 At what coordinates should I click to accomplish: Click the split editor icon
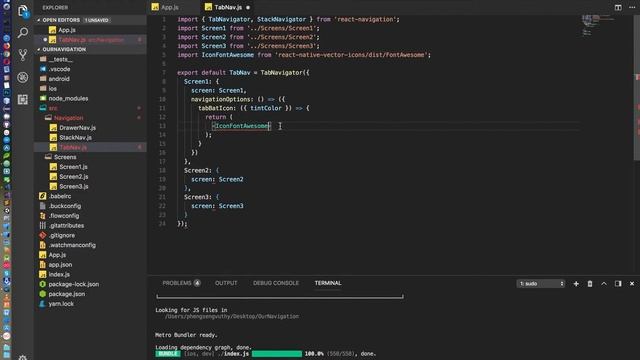(618, 7)
